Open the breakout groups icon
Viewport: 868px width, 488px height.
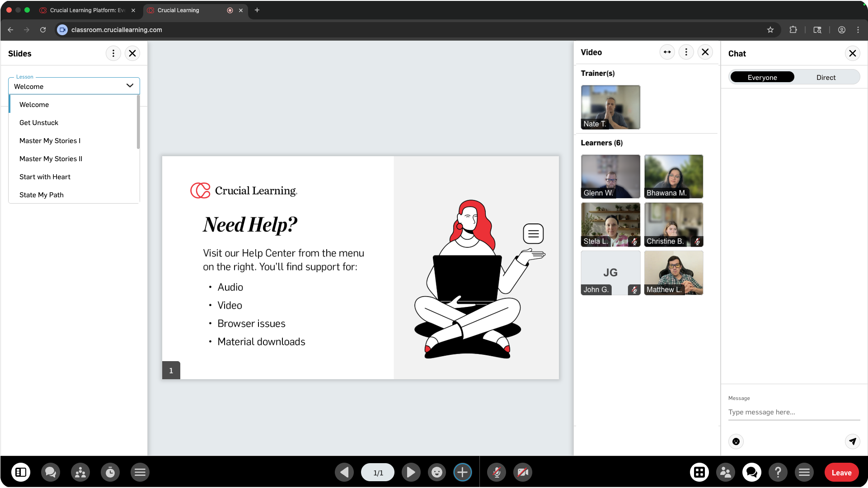[80, 472]
